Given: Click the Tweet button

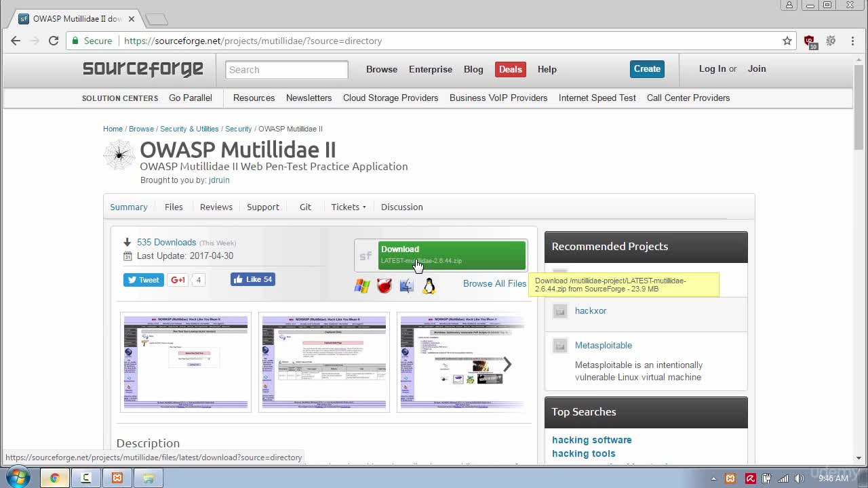Looking at the screenshot, I should 143,280.
